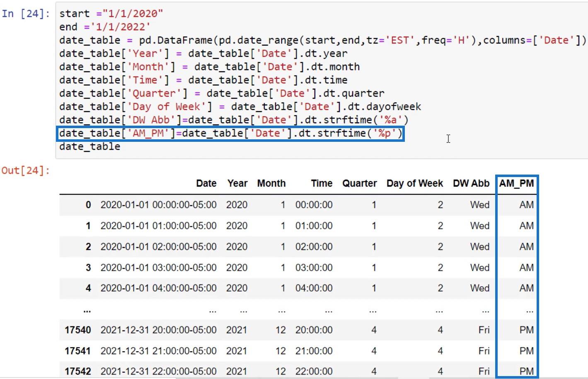Click the Fri cell in row 17540
588x379 pixels.
click(x=484, y=330)
